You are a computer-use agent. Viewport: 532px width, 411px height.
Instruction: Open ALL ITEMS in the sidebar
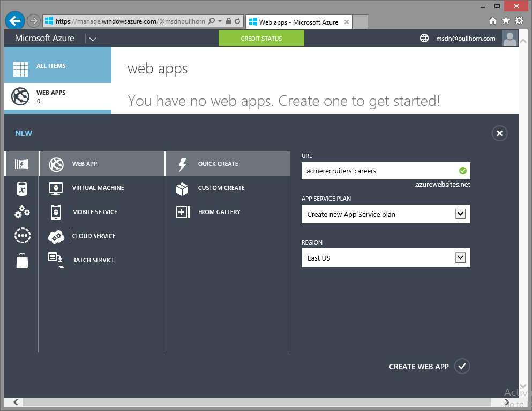(58, 66)
